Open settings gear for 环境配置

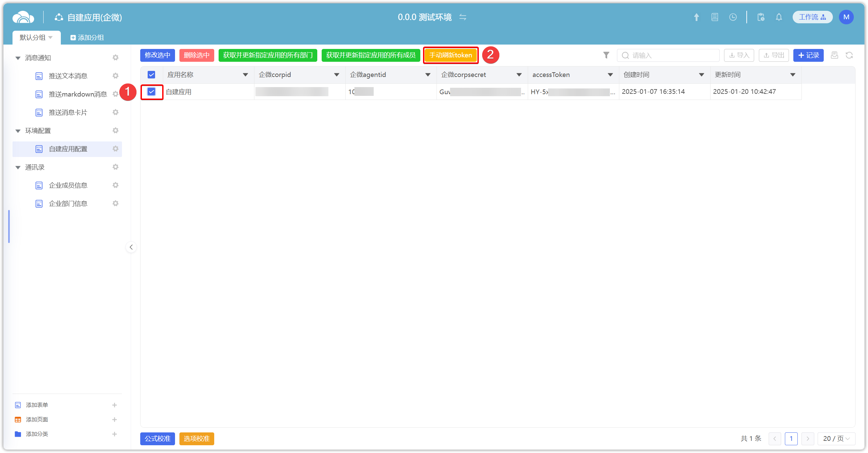click(x=116, y=131)
